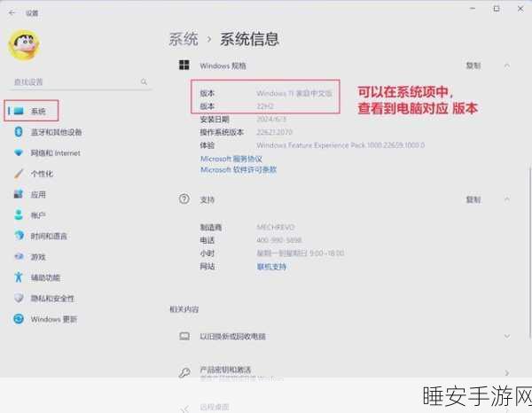Copy the Windows 规格 section

(473, 66)
